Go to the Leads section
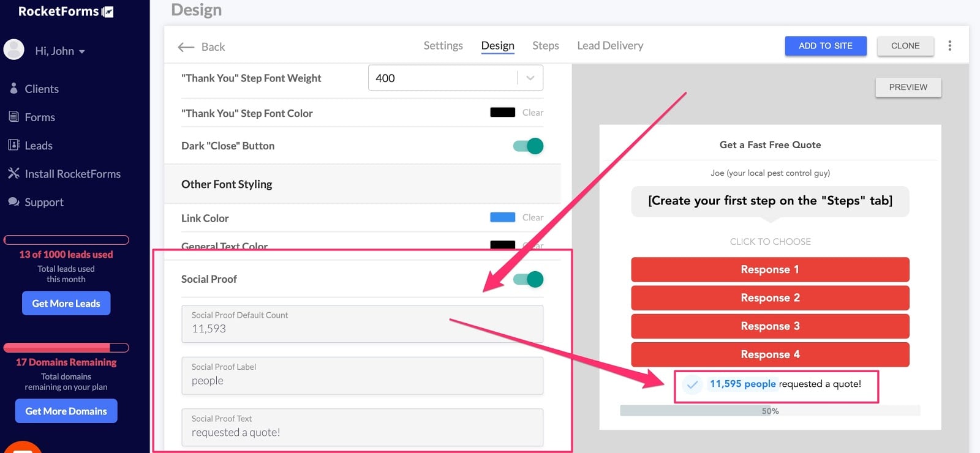This screenshot has height=453, width=980. click(39, 146)
